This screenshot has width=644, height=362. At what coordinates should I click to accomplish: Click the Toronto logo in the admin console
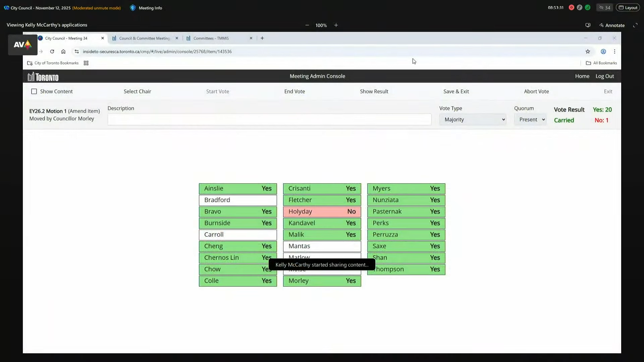point(43,76)
